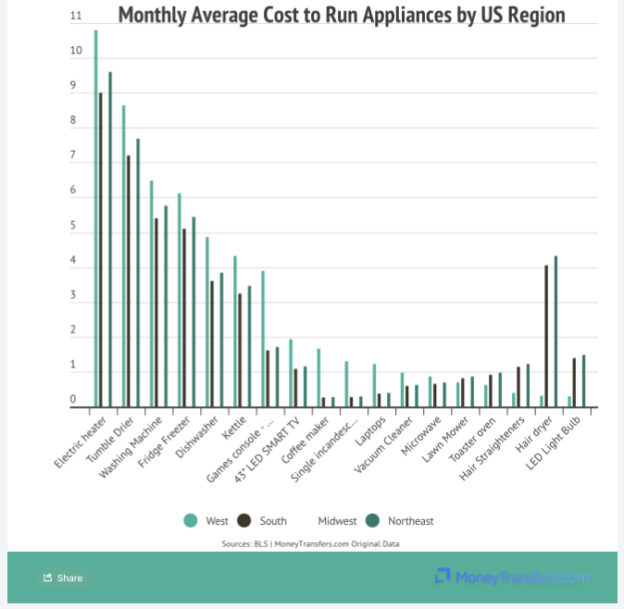Select the Tumble Drier West bar
The height and width of the screenshot is (609, 624).
(124, 256)
